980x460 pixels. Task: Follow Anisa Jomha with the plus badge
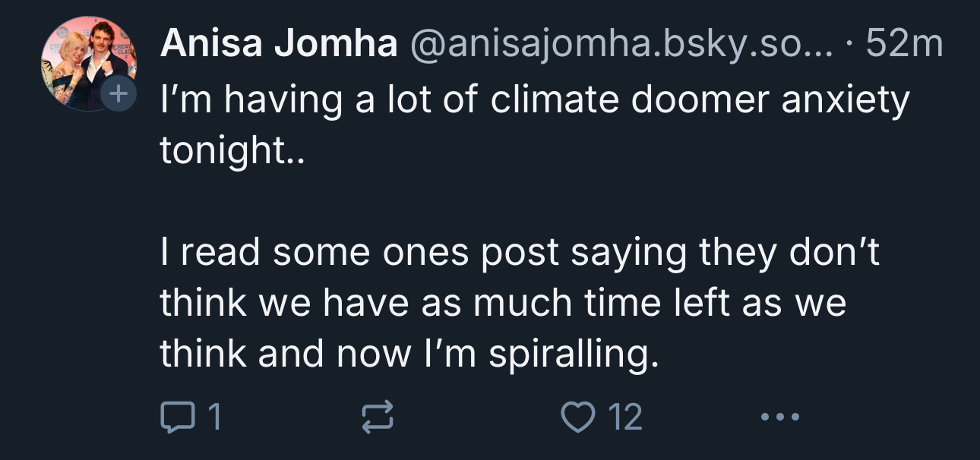point(118,95)
